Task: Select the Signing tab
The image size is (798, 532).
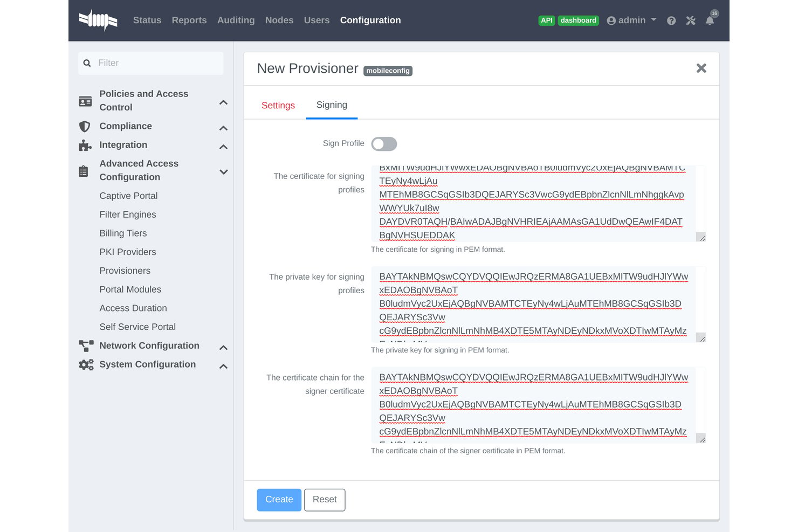Action: [x=332, y=105]
